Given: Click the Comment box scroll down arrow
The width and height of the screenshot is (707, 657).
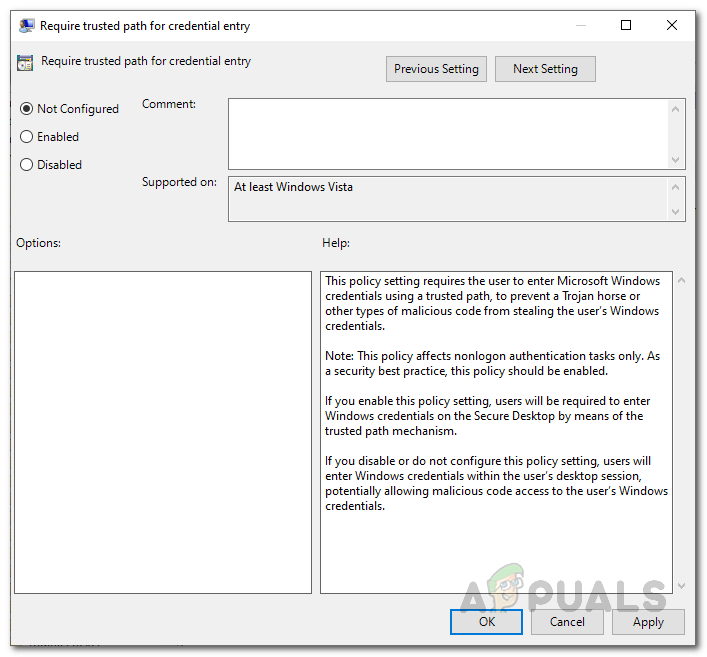Looking at the screenshot, I should click(675, 160).
